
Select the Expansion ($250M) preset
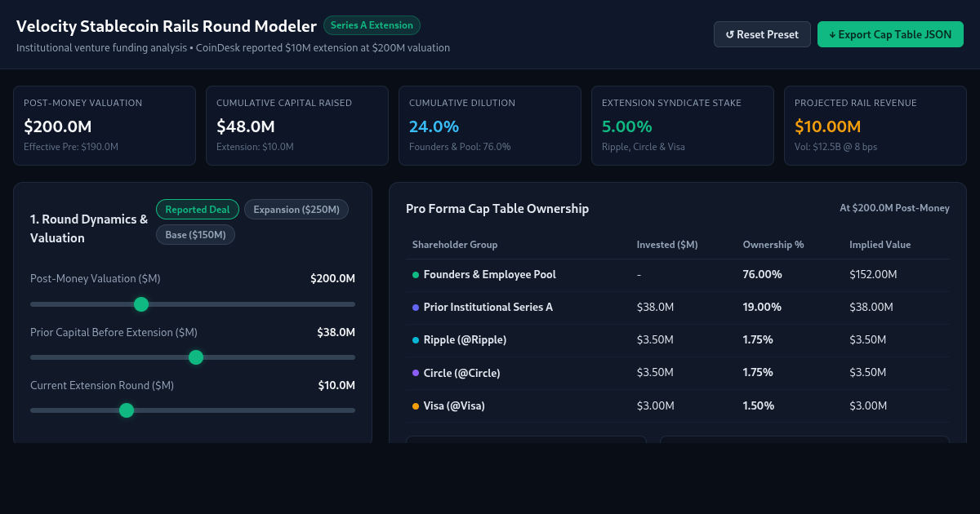[x=296, y=210]
